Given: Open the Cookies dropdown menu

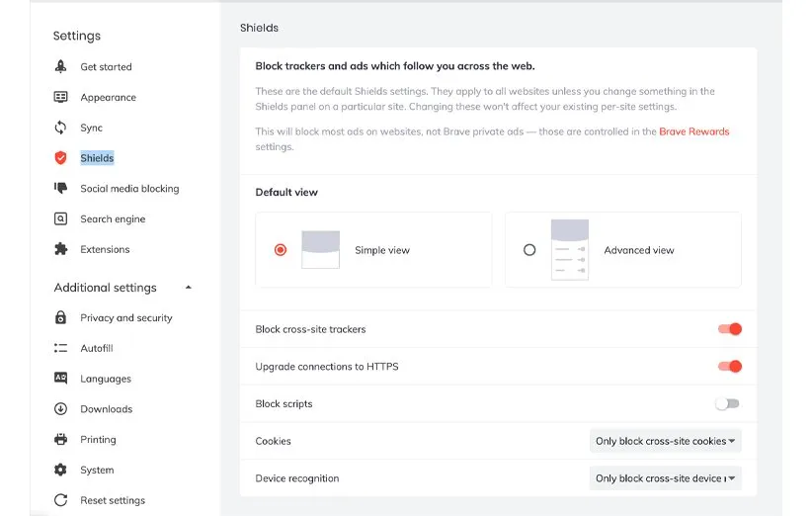Looking at the screenshot, I should (x=666, y=441).
